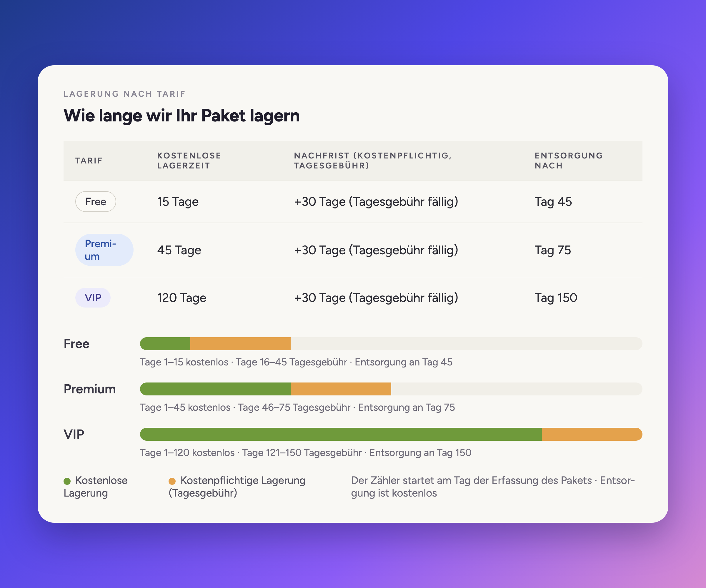Viewport: 706px width, 588px height.
Task: Click the '+30 Tage' cell in the Free row
Action: coord(376,202)
